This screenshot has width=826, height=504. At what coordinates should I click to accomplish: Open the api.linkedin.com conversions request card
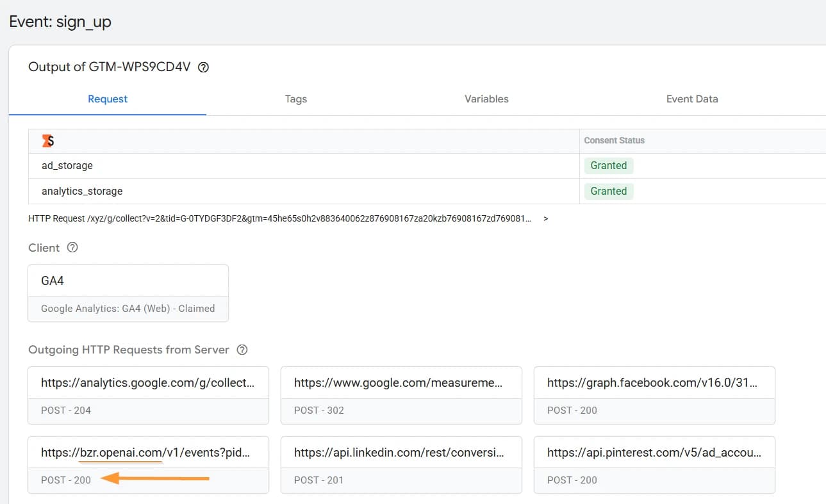(x=401, y=465)
